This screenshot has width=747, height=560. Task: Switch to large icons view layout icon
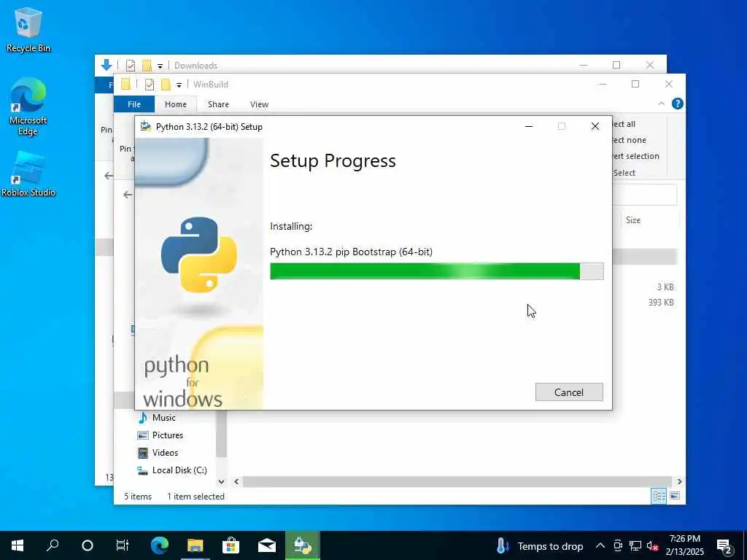click(x=675, y=496)
